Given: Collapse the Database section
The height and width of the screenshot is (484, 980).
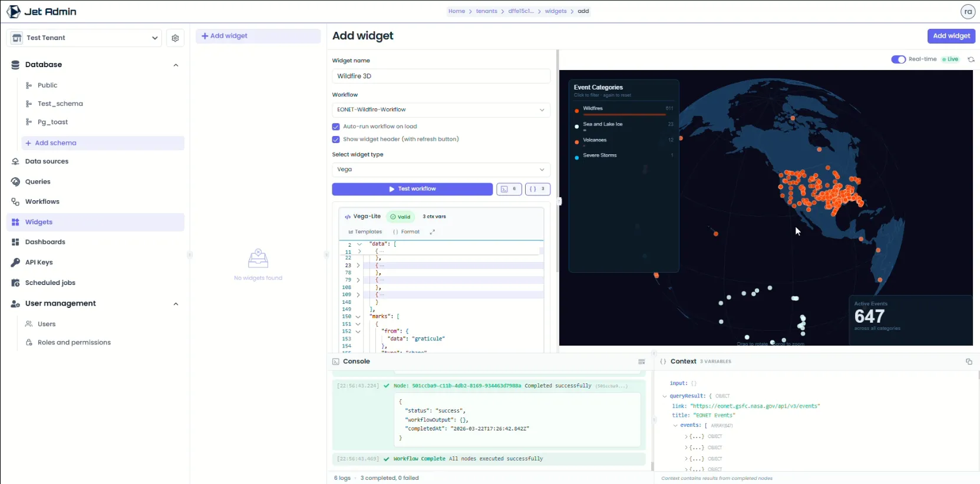Looking at the screenshot, I should (x=176, y=65).
